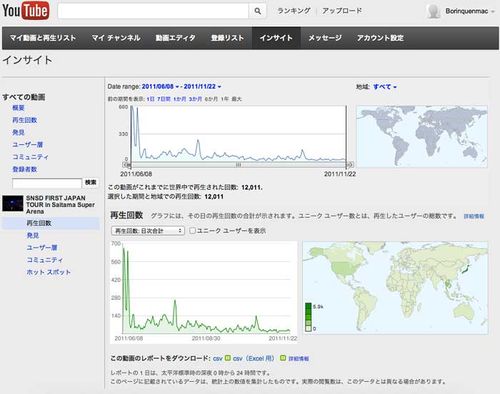Select the 6か月 period option
The width and height of the screenshot is (500, 394).
[x=211, y=99]
